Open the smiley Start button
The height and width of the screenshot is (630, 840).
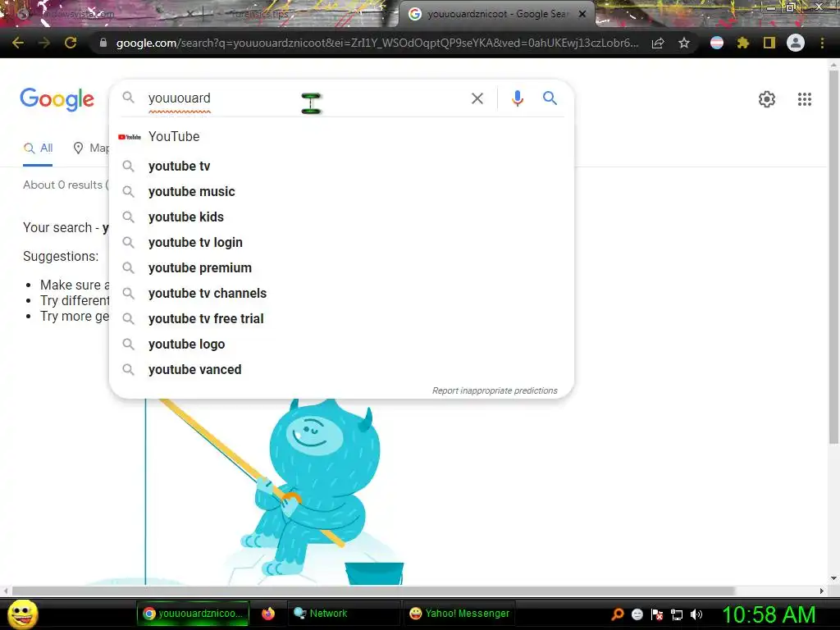[23, 614]
